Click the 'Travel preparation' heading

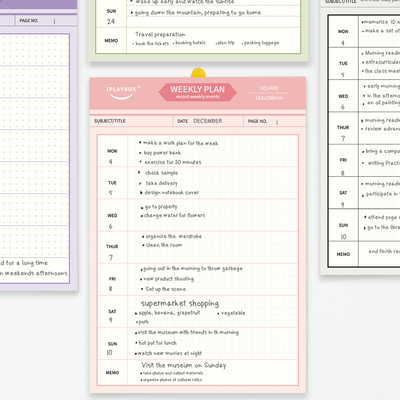tap(160, 34)
